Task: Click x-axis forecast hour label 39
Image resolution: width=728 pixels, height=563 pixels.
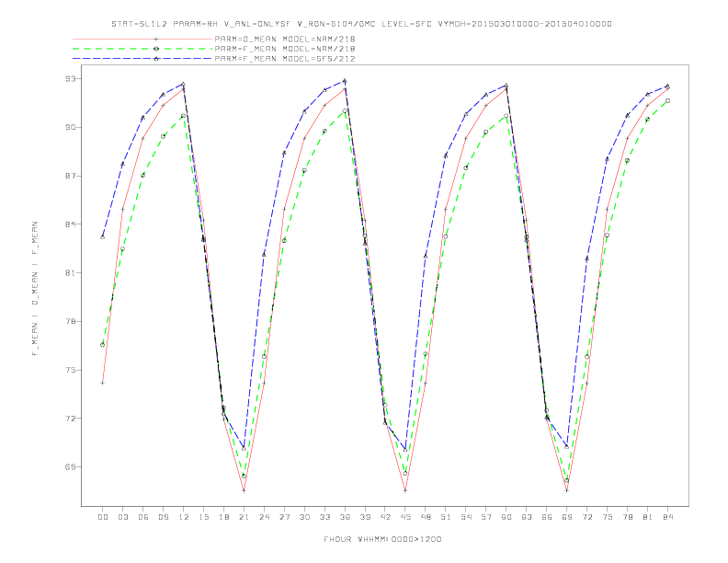Action: coord(366,517)
